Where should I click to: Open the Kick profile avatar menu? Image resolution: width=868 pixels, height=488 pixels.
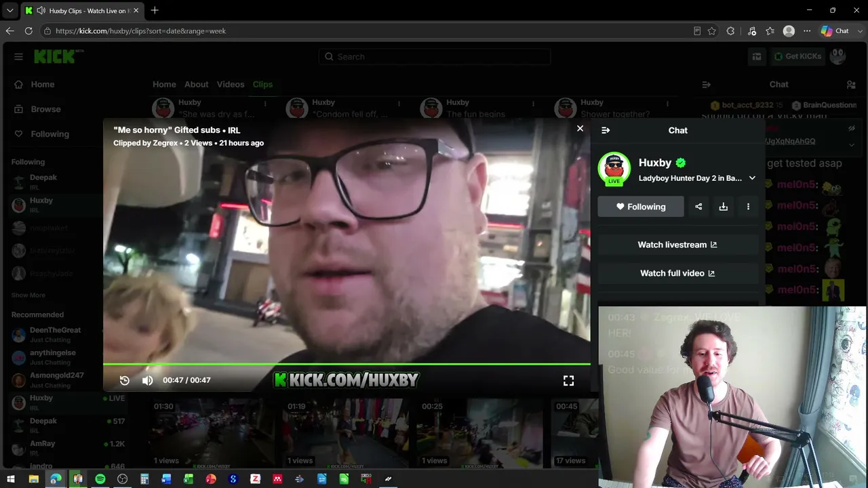[838, 56]
